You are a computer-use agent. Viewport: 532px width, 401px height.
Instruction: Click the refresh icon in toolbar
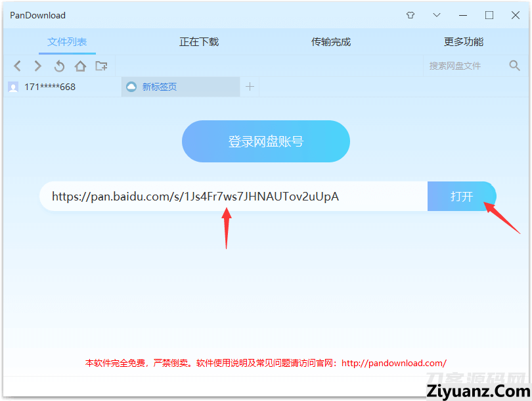tap(59, 66)
